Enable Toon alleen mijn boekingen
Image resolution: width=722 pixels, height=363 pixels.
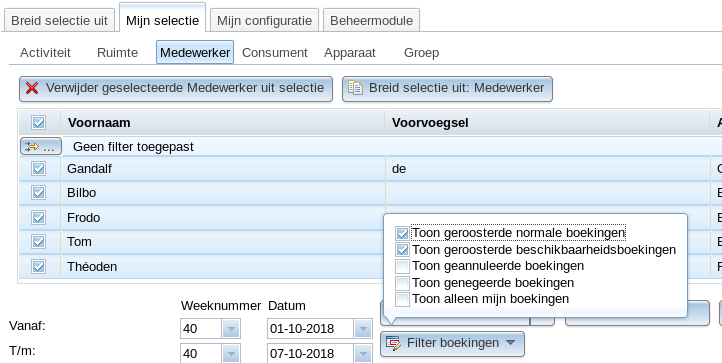[402, 299]
